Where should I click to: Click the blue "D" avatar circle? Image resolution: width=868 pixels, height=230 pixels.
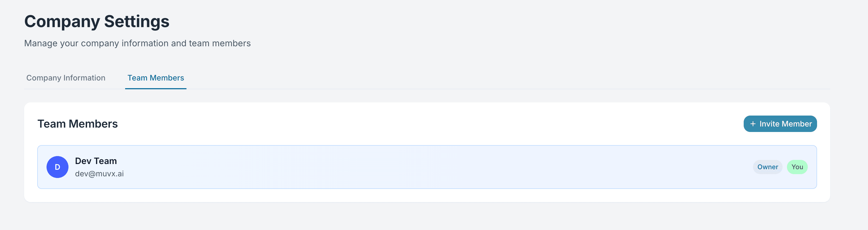coord(57,167)
